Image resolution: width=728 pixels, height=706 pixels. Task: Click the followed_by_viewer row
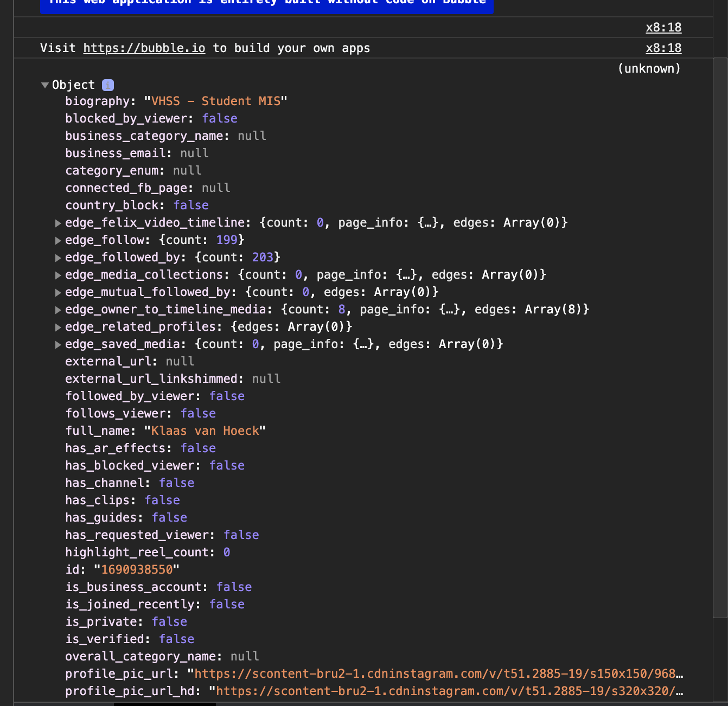pos(155,396)
